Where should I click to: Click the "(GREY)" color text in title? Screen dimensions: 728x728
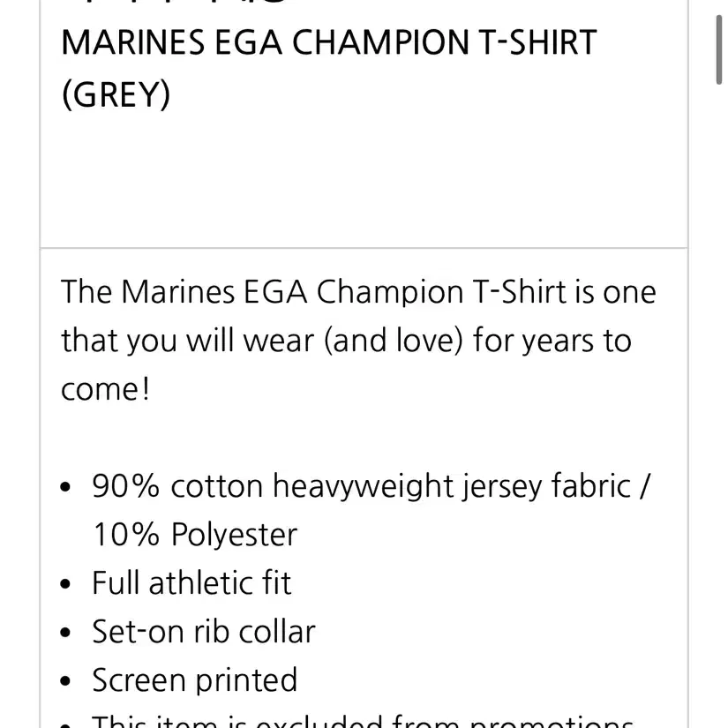click(116, 94)
